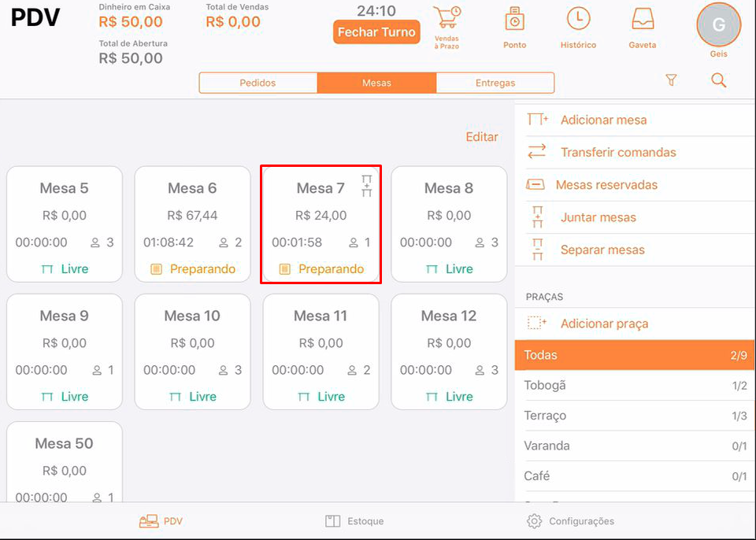This screenshot has height=540, width=756.
Task: Click the Adicionar praça dashed-square icon
Action: (537, 323)
